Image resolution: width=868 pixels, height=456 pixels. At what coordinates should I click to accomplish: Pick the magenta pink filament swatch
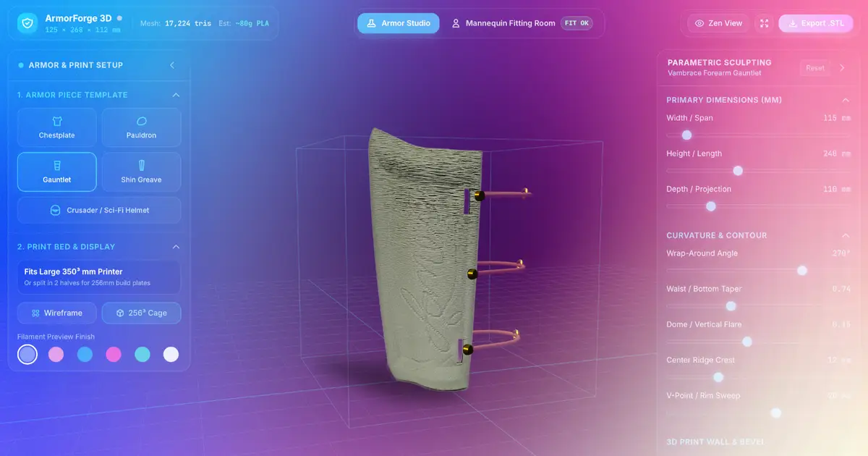pos(114,354)
